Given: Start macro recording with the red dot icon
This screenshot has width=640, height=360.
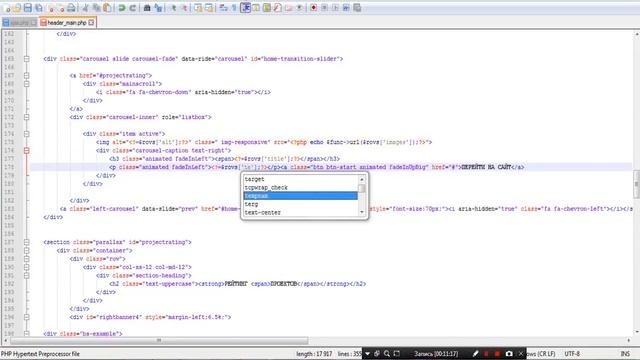Looking at the screenshot, I should point(313,8).
